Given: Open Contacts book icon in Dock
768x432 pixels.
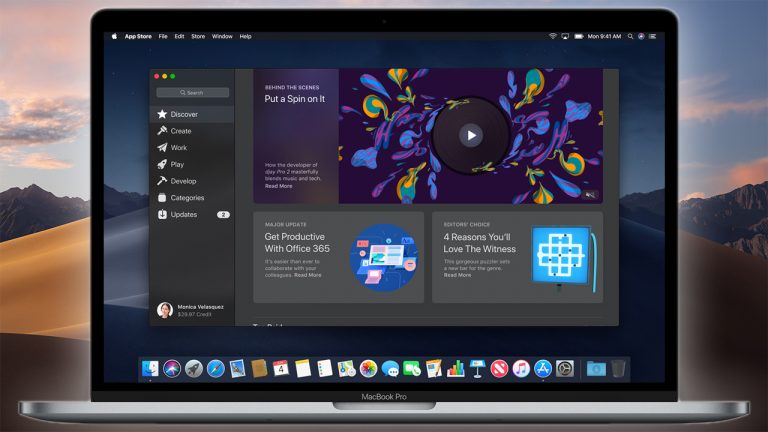Looking at the screenshot, I should point(259,368).
